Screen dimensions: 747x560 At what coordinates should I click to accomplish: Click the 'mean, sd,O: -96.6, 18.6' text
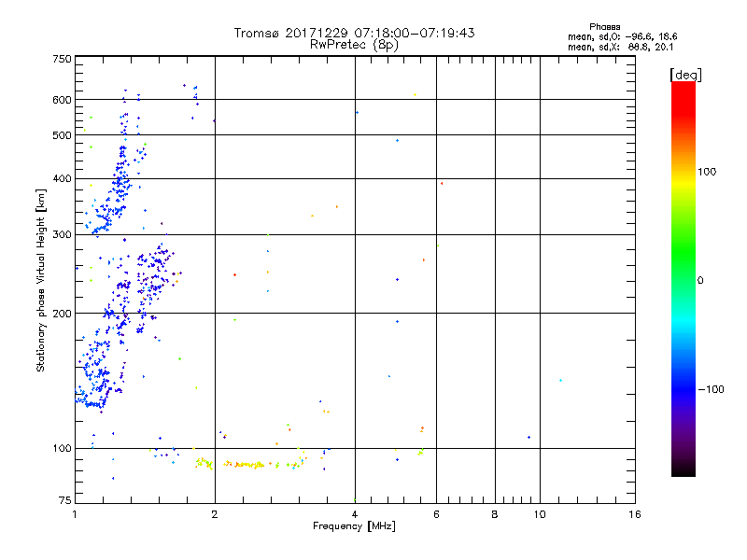click(x=622, y=36)
